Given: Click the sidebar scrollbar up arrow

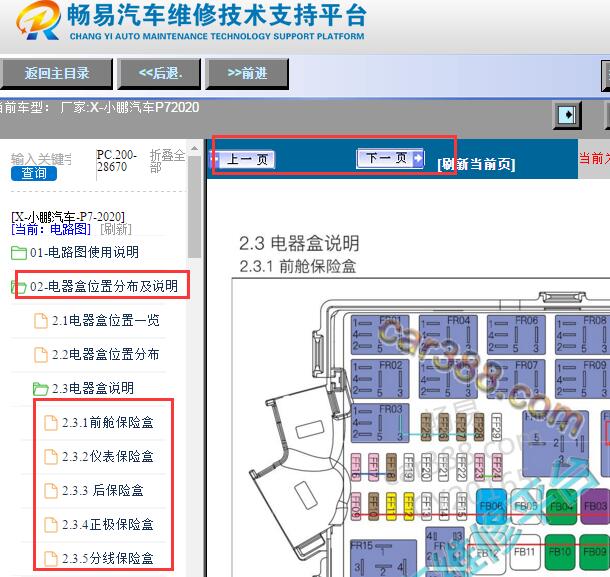Looking at the screenshot, I should pyautogui.click(x=195, y=149).
